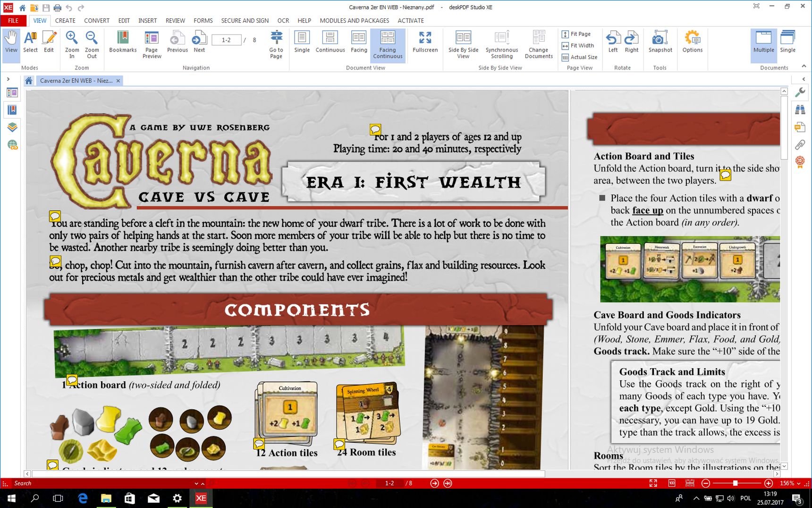Open the signatures seal panel on right
The height and width of the screenshot is (508, 812).
pyautogui.click(x=800, y=162)
